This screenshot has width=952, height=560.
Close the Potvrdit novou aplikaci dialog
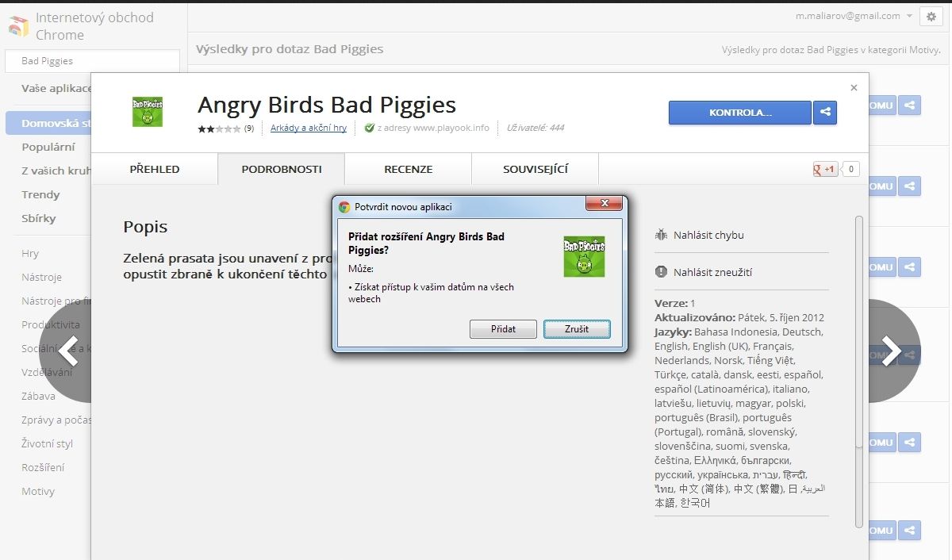click(x=604, y=204)
